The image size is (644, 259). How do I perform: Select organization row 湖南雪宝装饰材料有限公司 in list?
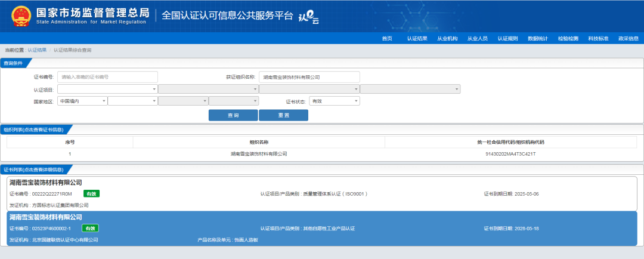tap(259, 154)
